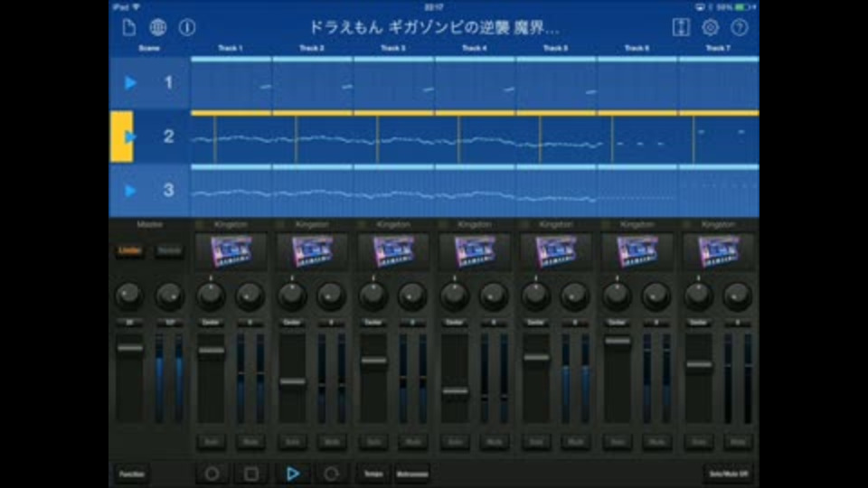
Task: Open the song file document icon
Action: 129,27
